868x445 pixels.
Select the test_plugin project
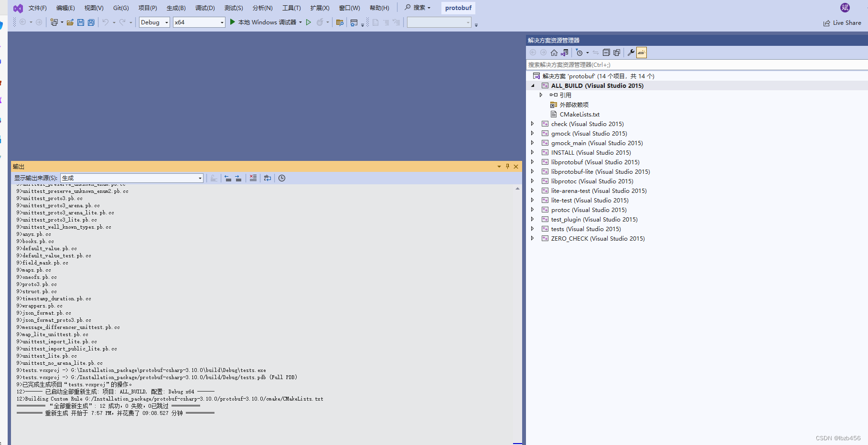click(594, 219)
